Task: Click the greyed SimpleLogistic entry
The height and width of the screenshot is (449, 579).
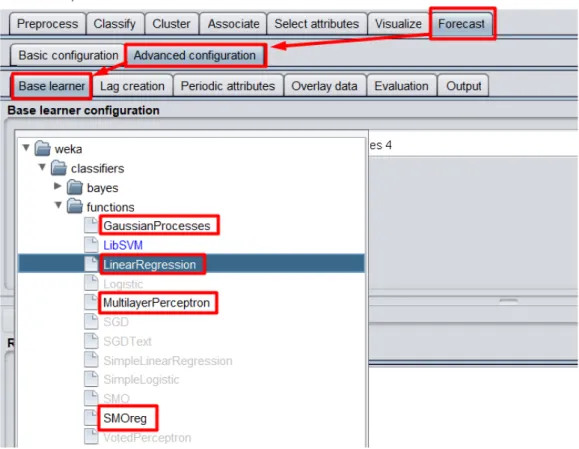Action: [141, 380]
